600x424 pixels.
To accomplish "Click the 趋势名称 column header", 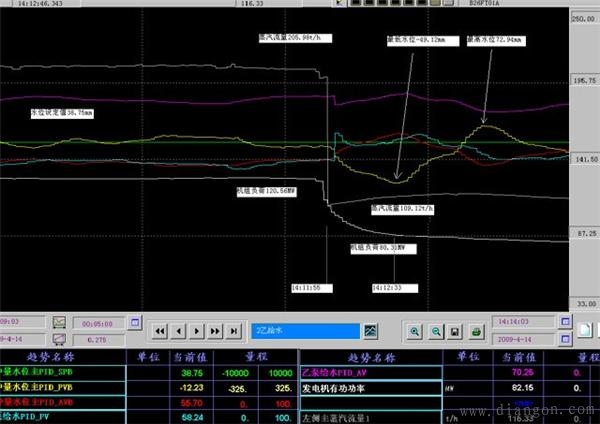I will pyautogui.click(x=60, y=354).
